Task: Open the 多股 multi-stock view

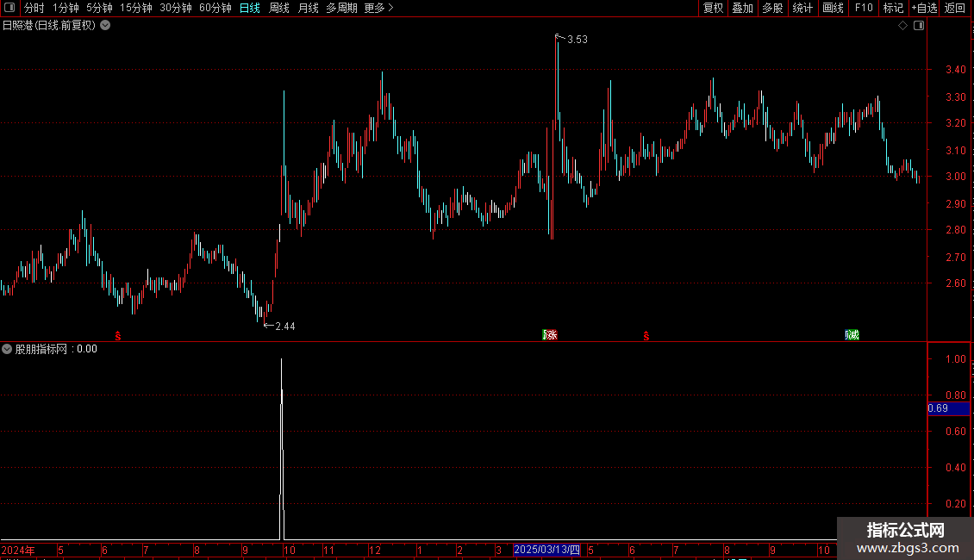Action: 773,8
